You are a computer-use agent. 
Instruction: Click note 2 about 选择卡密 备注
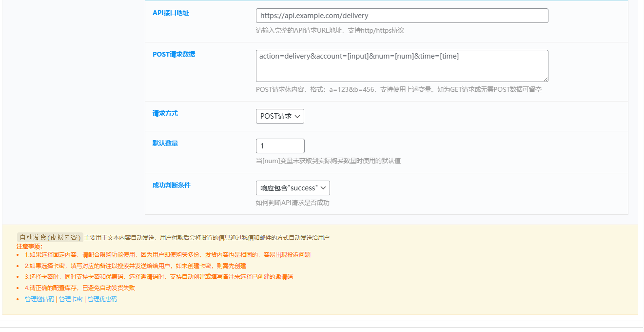136,266
